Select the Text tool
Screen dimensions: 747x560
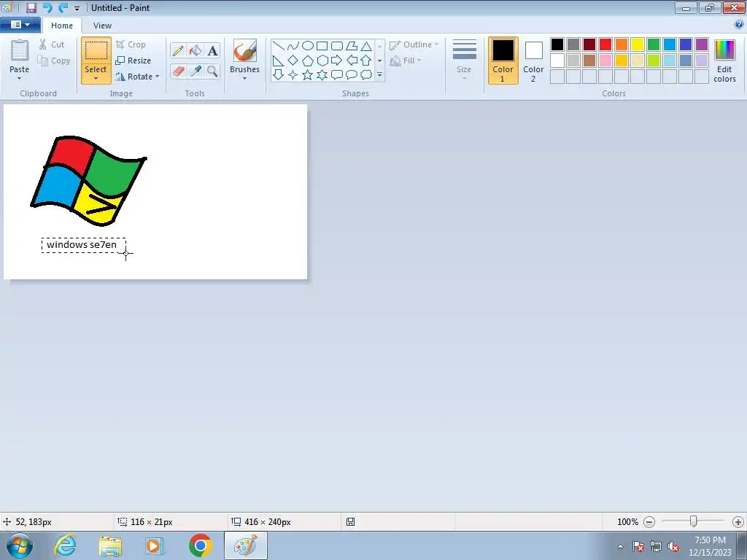point(212,50)
